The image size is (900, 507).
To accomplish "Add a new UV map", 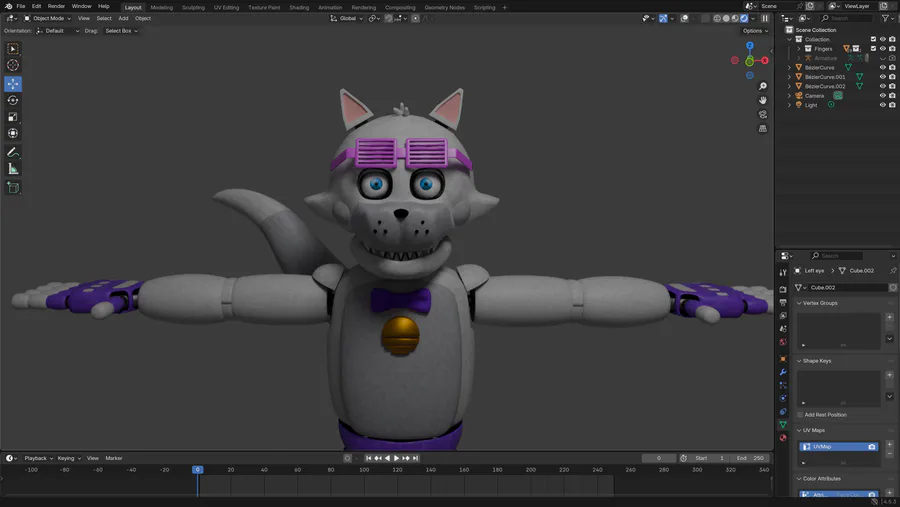I will pos(889,444).
